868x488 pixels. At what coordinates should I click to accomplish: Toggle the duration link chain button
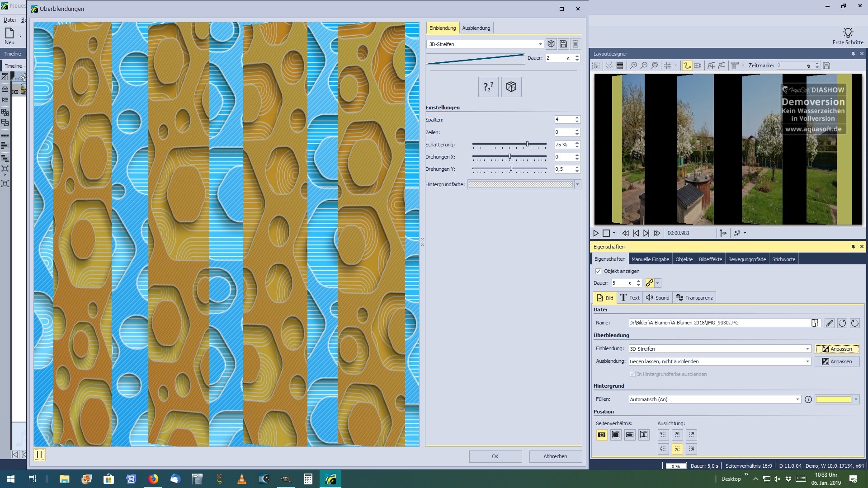coord(650,283)
